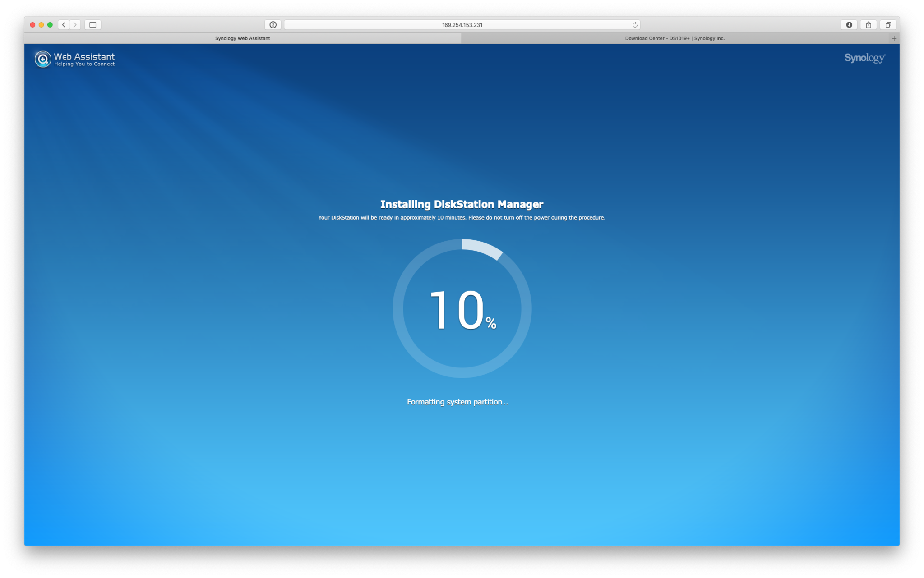Enter full screen with the green button

[50, 25]
